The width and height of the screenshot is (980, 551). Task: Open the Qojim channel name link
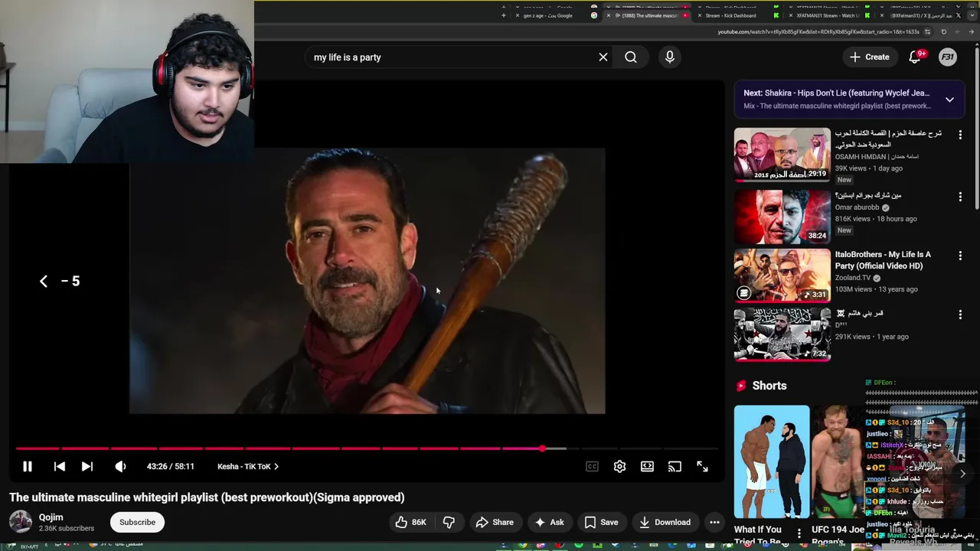51,517
